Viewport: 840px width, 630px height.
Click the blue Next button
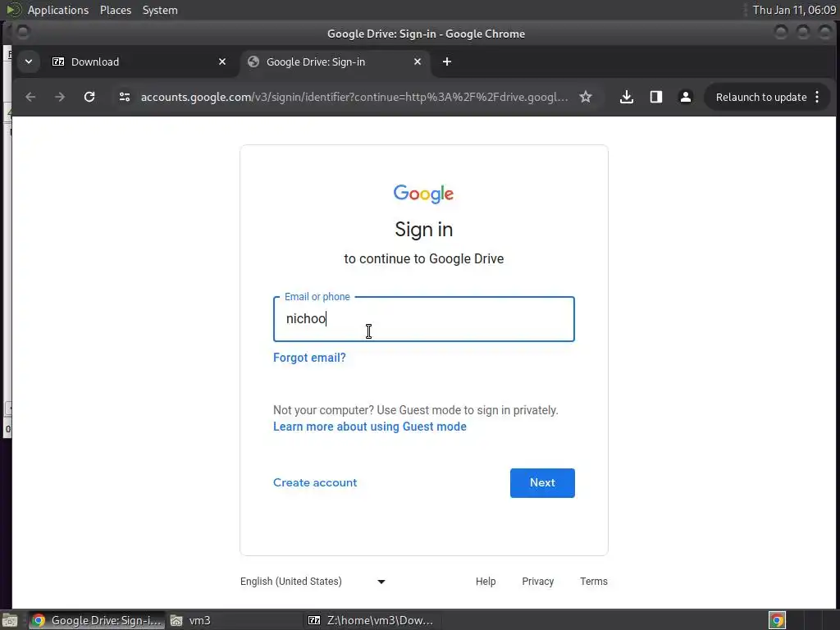pyautogui.click(x=542, y=482)
